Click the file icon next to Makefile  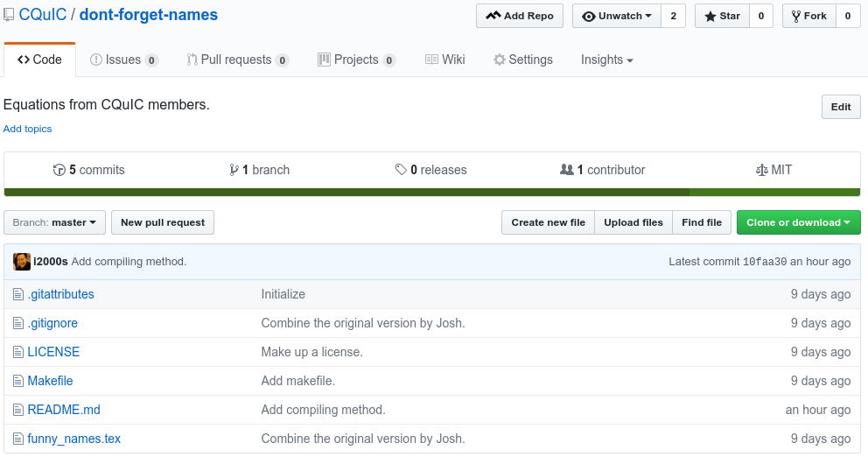pyautogui.click(x=18, y=381)
